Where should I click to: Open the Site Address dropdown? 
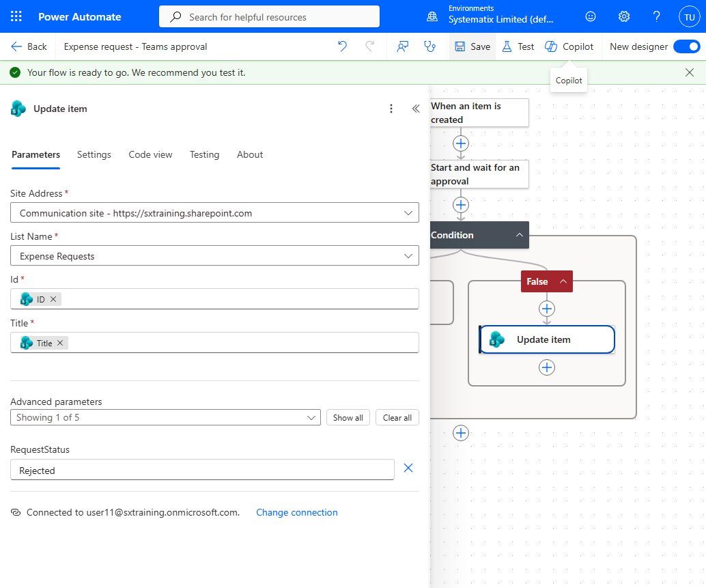coord(214,212)
